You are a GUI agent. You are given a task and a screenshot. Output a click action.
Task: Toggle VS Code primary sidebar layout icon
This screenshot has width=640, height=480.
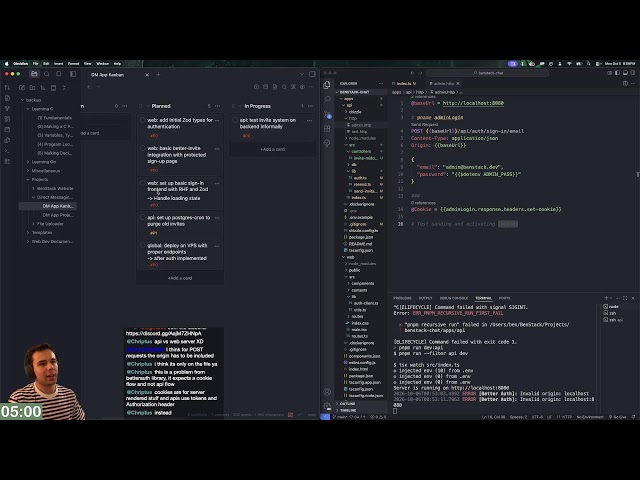tap(617, 73)
